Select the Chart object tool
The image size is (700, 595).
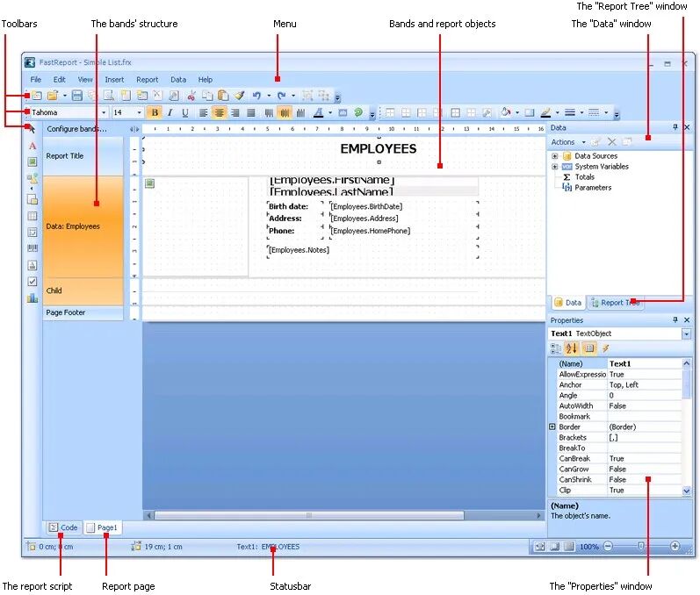(x=32, y=297)
